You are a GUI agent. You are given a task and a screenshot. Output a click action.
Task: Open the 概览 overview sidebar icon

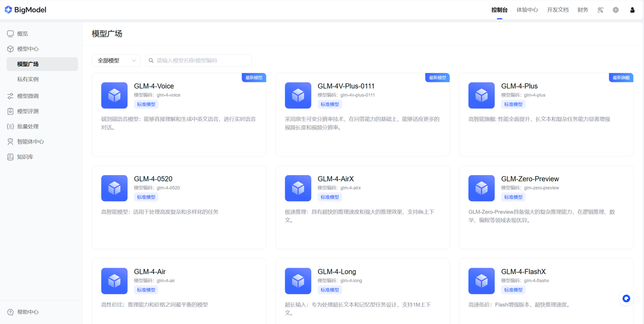pos(10,34)
